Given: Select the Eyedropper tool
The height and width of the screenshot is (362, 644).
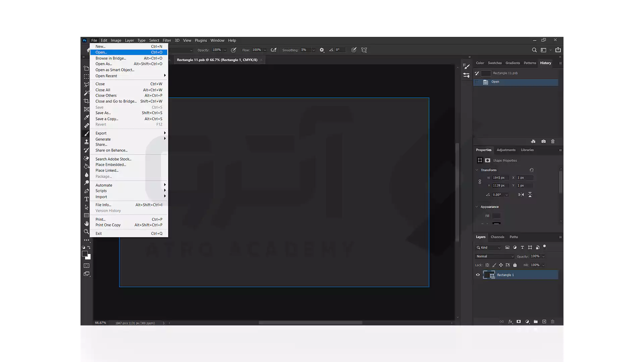Looking at the screenshot, I should coord(87,117).
